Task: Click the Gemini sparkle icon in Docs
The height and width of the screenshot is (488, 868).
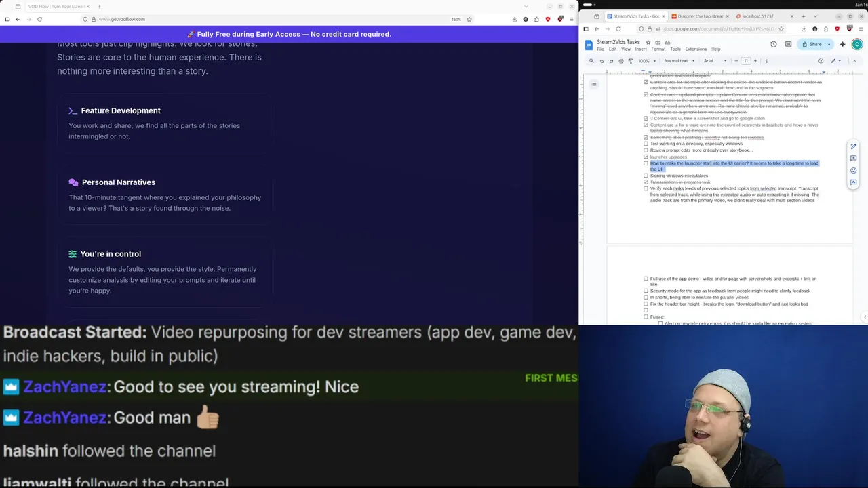Action: point(842,44)
